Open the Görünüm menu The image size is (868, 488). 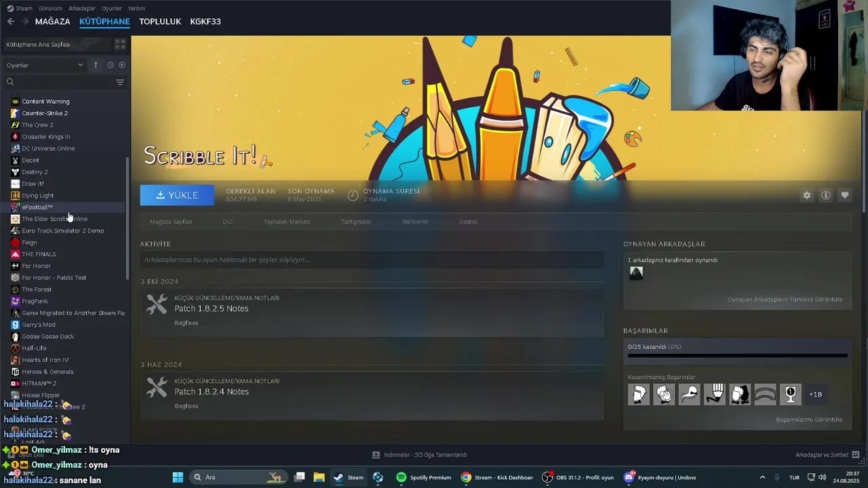[x=50, y=8]
